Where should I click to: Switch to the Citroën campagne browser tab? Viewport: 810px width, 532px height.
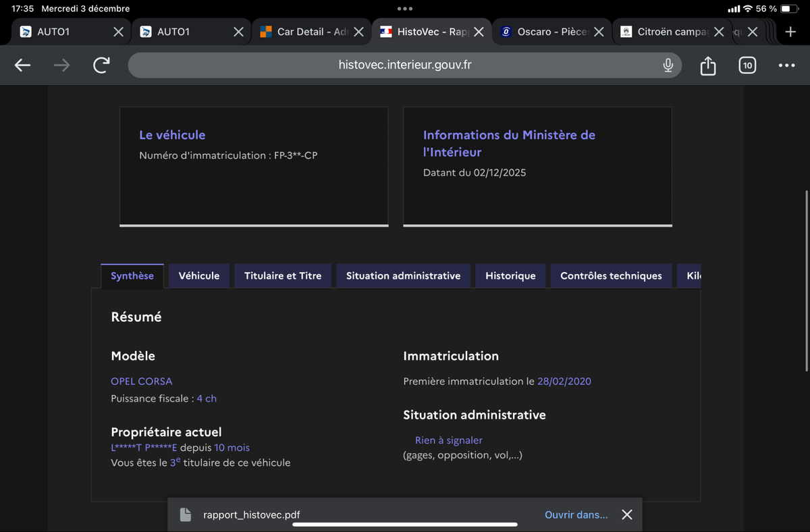click(x=668, y=32)
